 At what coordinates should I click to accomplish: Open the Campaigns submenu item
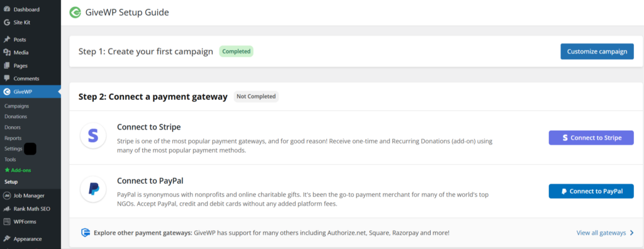(17, 106)
